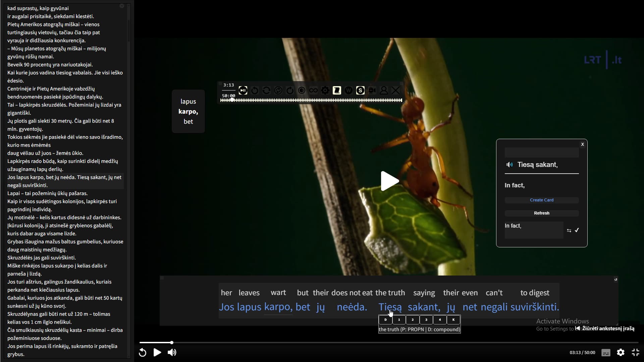Click the infinity loop icon
Screen dimensions: 644x362
tap(313, 90)
